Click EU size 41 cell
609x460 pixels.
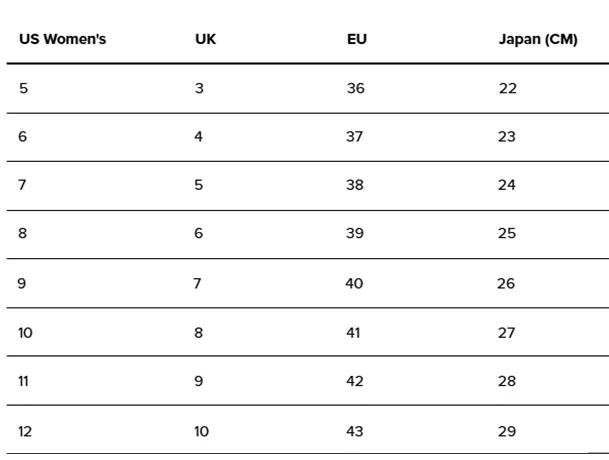[354, 332]
